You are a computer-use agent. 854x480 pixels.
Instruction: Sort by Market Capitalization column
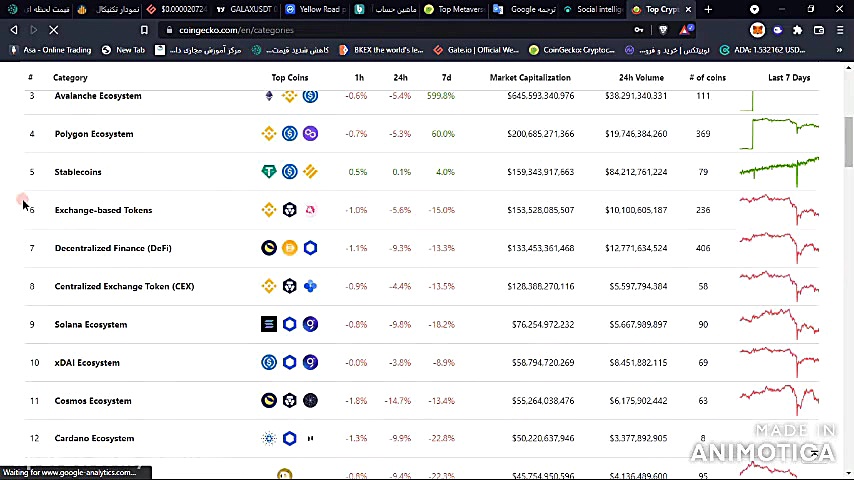[x=530, y=77]
